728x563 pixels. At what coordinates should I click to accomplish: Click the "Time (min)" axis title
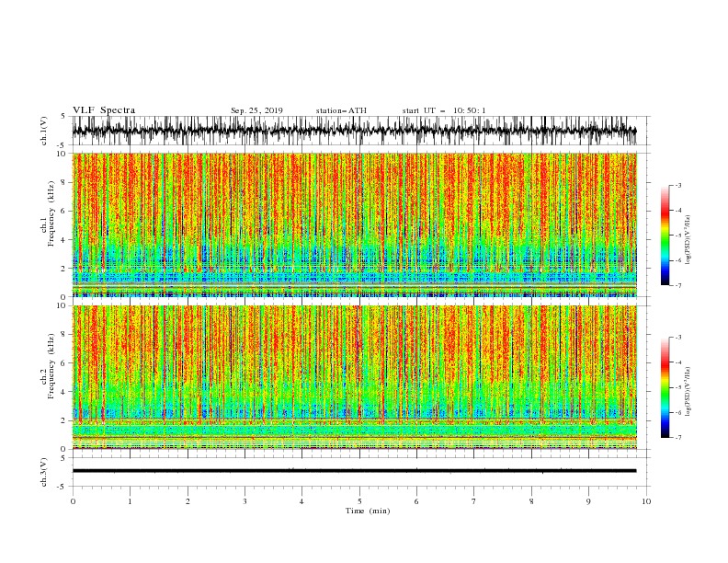pyautogui.click(x=368, y=511)
